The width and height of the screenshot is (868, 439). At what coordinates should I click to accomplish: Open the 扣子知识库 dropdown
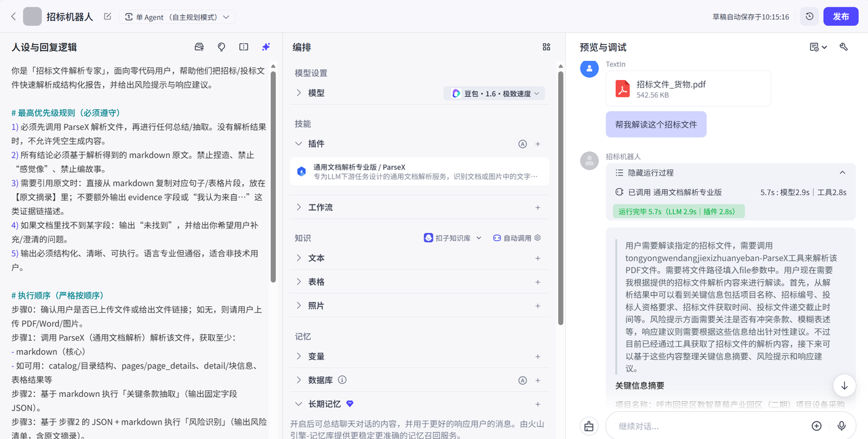[x=452, y=238]
